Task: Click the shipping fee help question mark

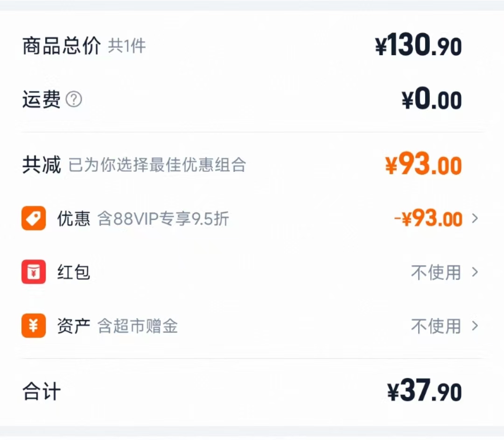Action: point(75,99)
